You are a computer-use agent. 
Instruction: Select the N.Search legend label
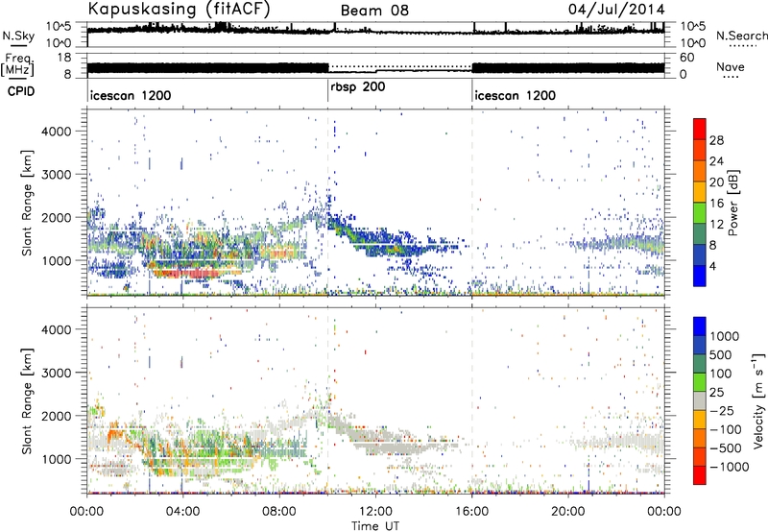pos(741,36)
